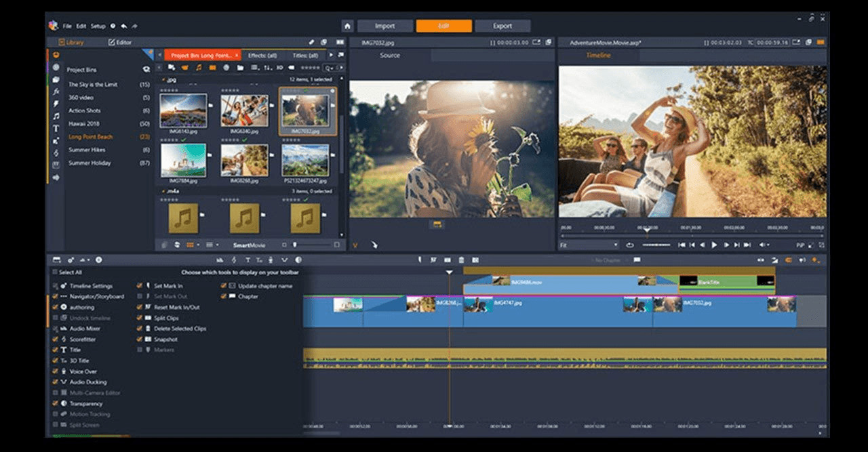Check the Select All checkbox
The image size is (868, 452).
tap(55, 272)
